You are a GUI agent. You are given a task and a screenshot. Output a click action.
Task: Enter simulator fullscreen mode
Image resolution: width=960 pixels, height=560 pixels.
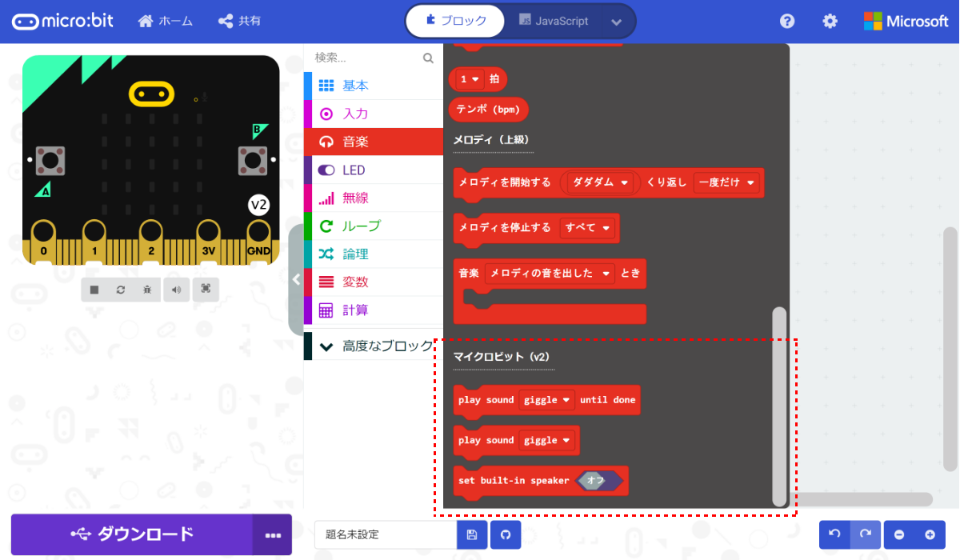(x=206, y=289)
